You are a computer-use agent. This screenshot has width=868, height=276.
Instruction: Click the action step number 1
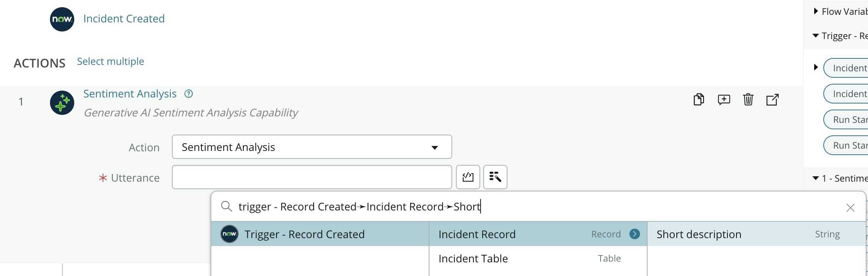[21, 102]
